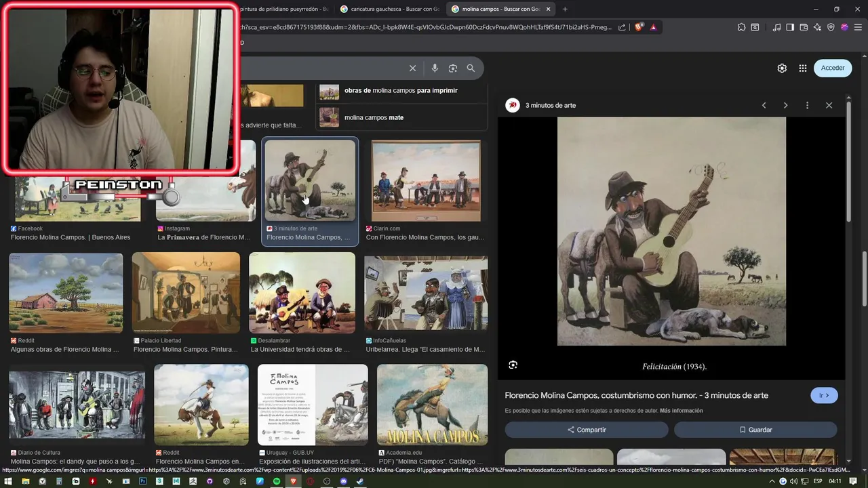This screenshot has width=868, height=488.
Task: Close the image preview panel
Action: [x=829, y=105]
